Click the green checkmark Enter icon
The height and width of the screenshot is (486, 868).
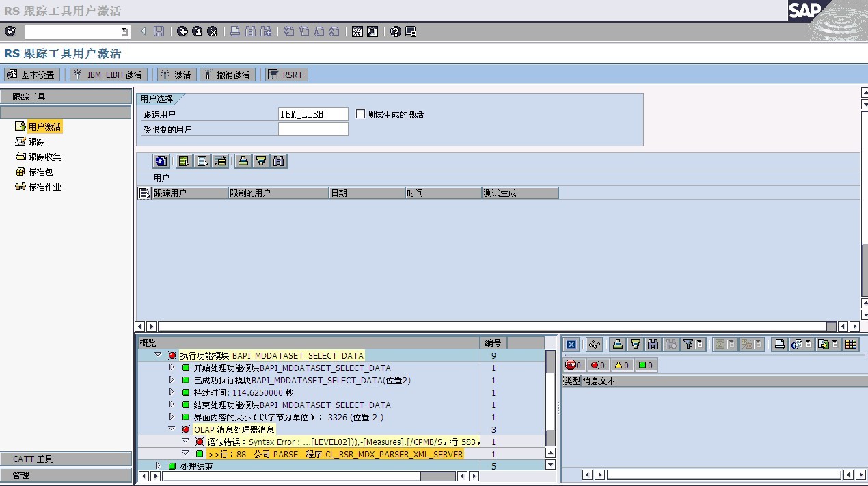tap(10, 31)
